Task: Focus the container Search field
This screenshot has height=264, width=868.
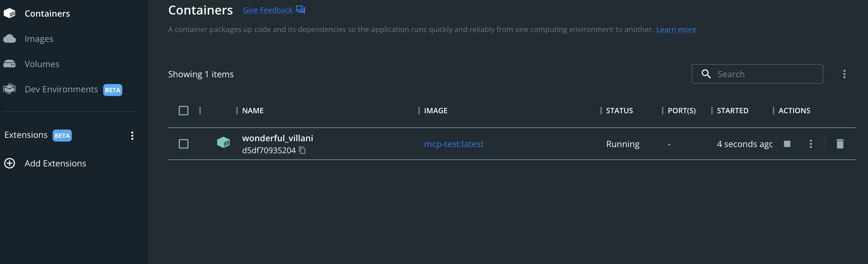Action: pyautogui.click(x=757, y=74)
